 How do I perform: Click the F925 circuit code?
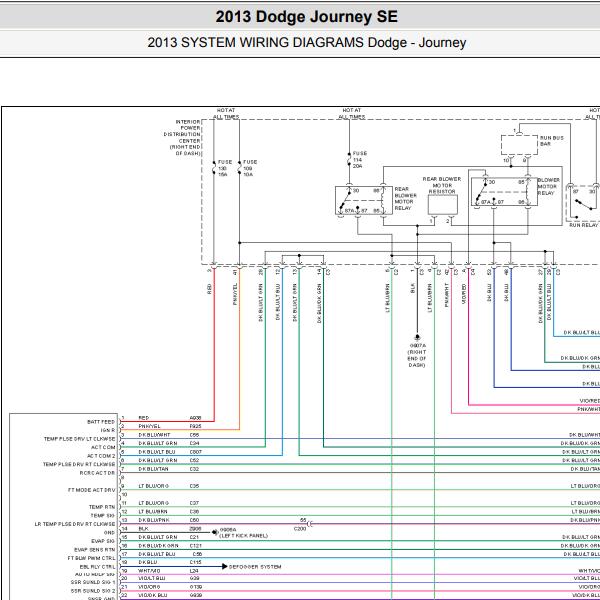(196, 426)
